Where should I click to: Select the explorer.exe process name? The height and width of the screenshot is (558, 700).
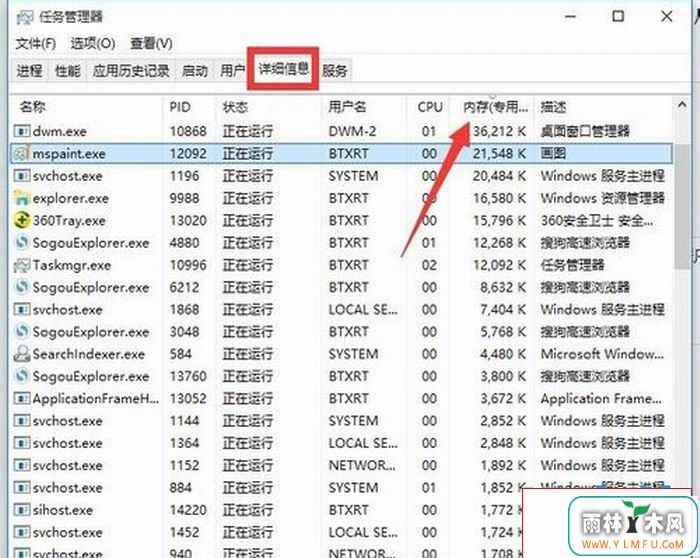[x=71, y=198]
